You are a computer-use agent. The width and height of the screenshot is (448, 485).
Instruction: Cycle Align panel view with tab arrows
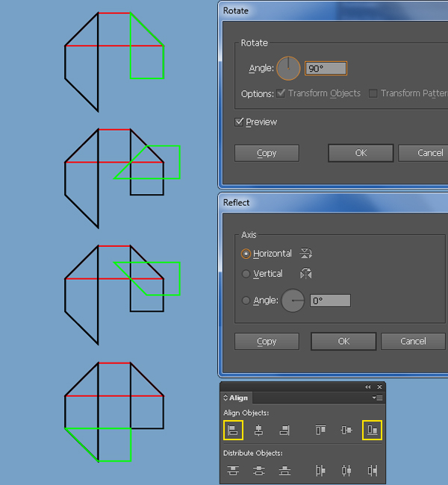(x=225, y=398)
